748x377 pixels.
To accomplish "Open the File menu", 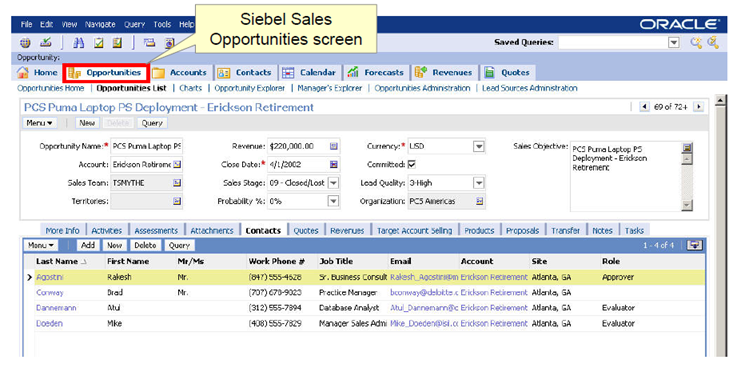I will pyautogui.click(x=27, y=24).
